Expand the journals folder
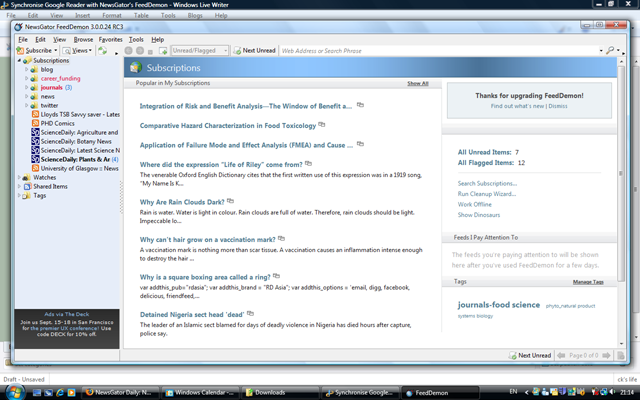This screenshot has height=400, width=640. pyautogui.click(x=27, y=87)
